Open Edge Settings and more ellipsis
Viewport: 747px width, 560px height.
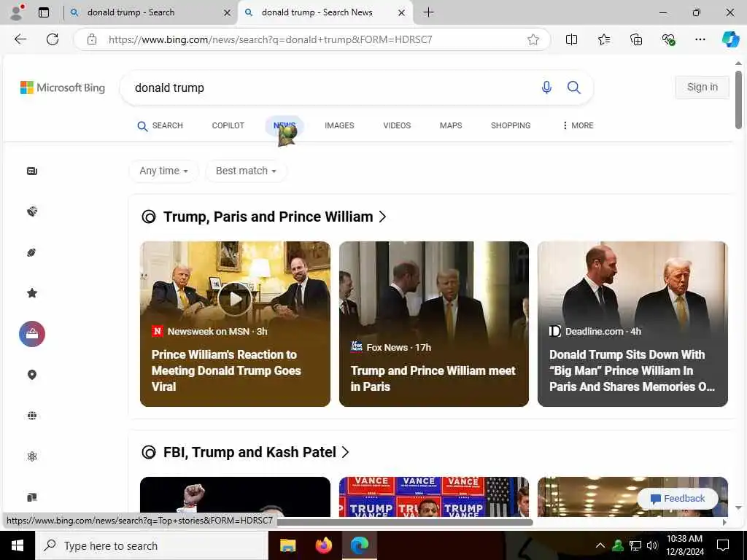(700, 39)
